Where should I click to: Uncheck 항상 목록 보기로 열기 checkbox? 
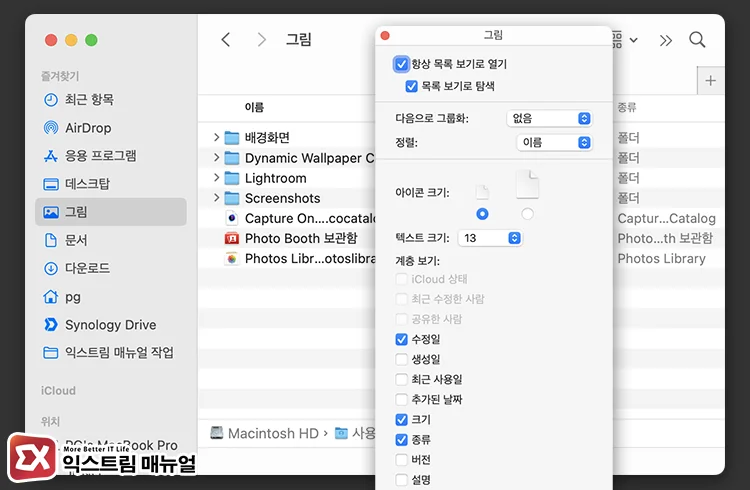(x=402, y=64)
